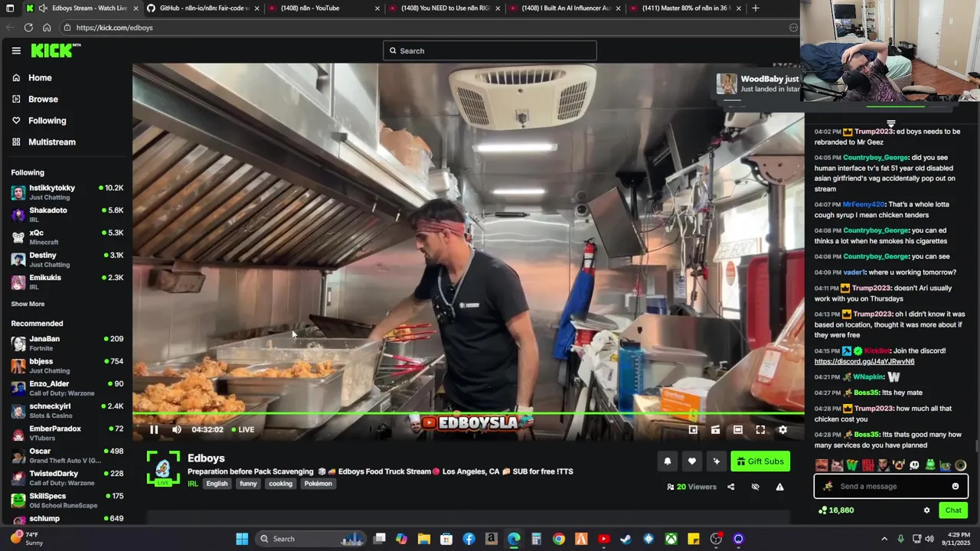This screenshot has width=980, height=551.
Task: Send message with Chat button
Action: click(953, 510)
